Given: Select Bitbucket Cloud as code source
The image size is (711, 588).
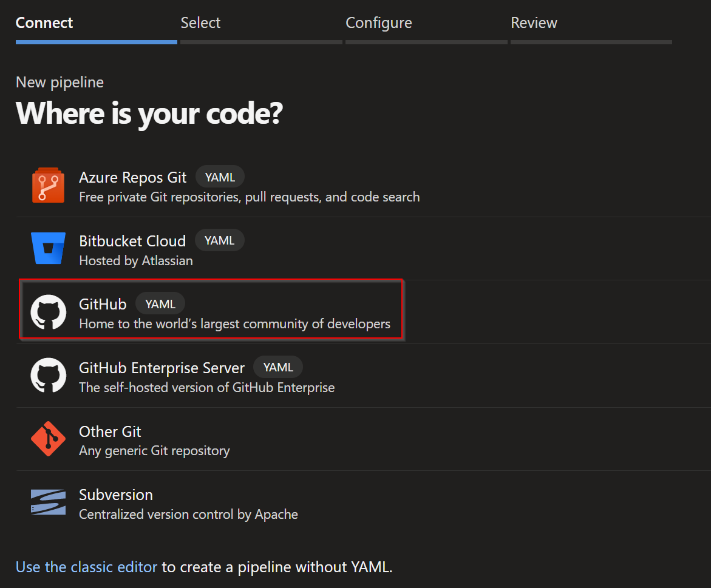Looking at the screenshot, I should [x=132, y=240].
